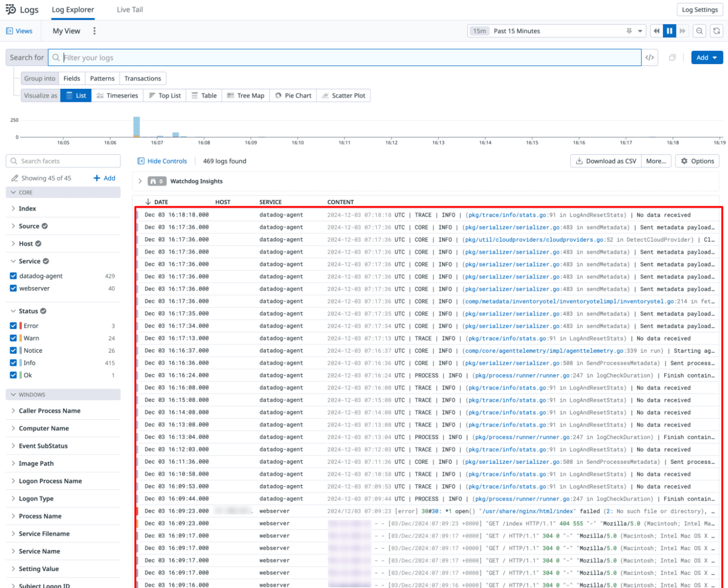The image size is (728, 588).
Task: Uncheck the Notice status checkbox
Action: [x=13, y=350]
